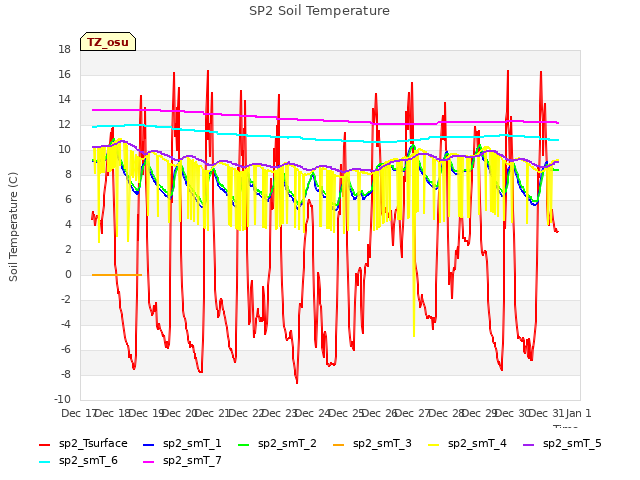
Task: Toggle sp2_smT_2 legend entry
Action: pyautogui.click(x=277, y=444)
